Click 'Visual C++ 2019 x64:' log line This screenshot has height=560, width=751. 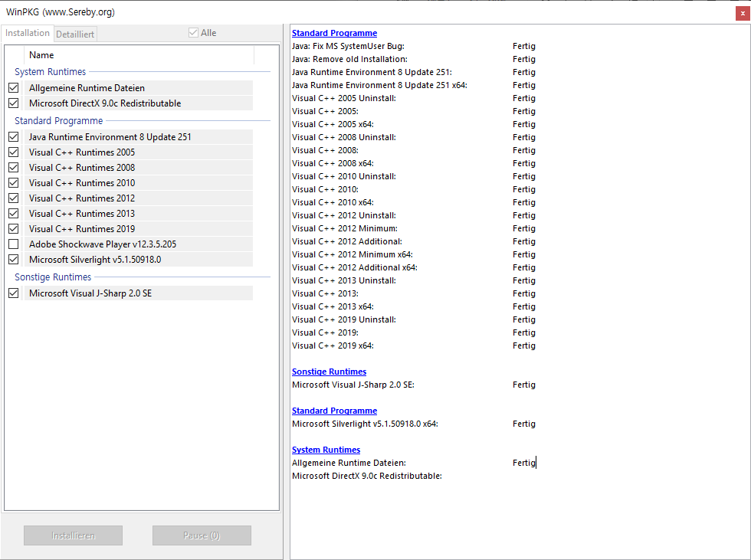333,345
